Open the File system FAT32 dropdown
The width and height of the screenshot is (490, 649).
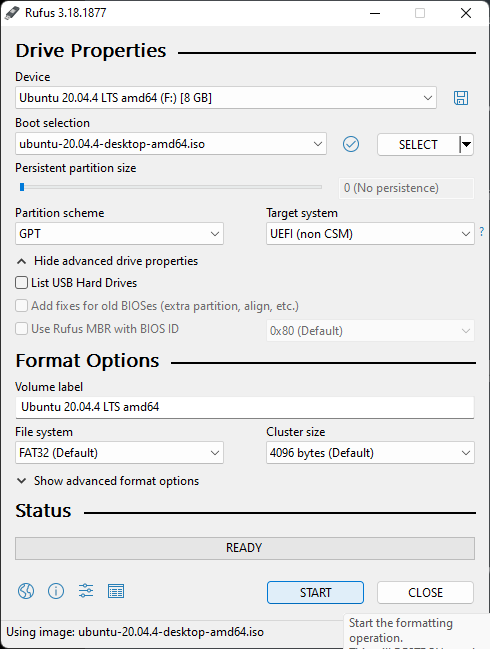click(119, 452)
